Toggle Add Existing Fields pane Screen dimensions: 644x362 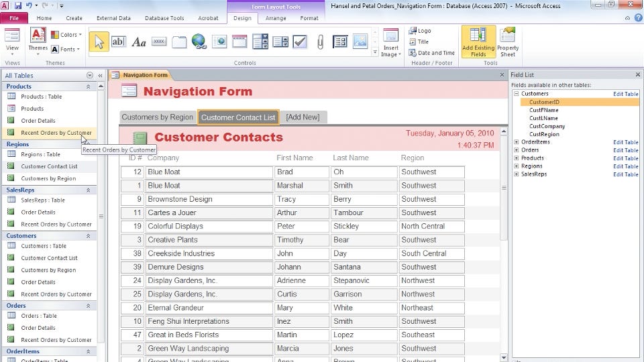click(478, 43)
